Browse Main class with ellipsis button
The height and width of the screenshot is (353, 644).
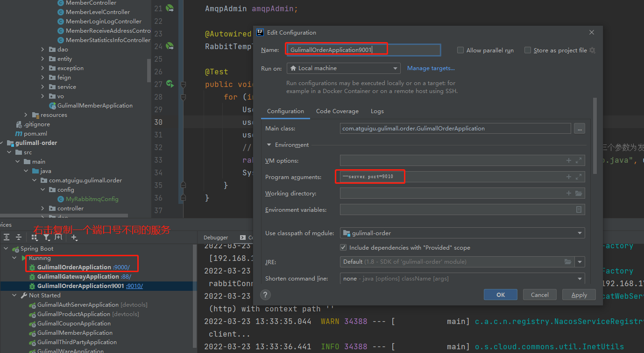[x=580, y=129]
